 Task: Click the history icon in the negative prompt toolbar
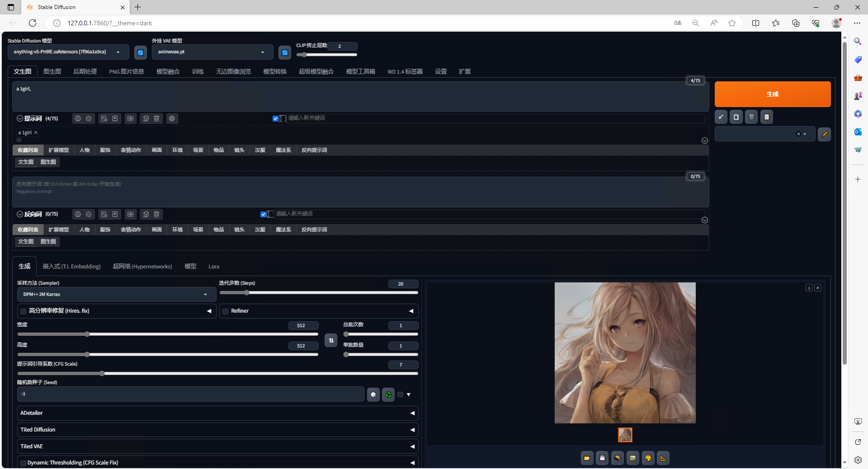[x=104, y=215]
